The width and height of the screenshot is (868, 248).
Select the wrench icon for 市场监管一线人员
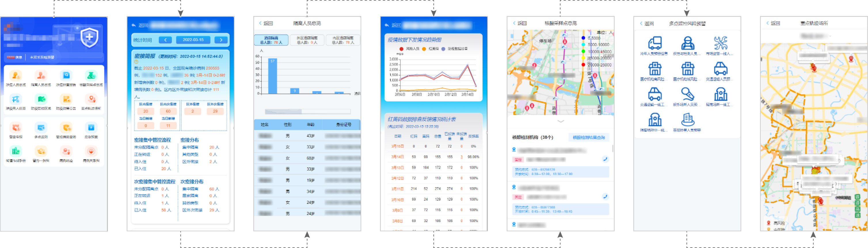[720, 44]
